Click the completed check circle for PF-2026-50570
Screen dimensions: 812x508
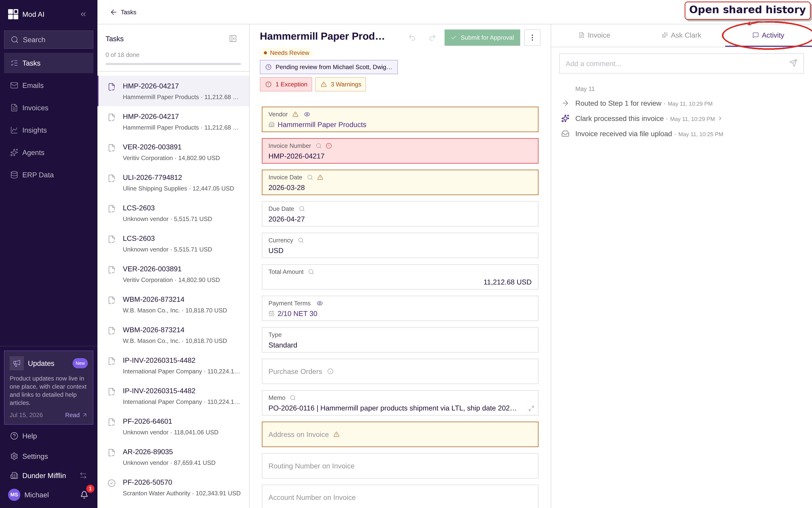tap(112, 483)
